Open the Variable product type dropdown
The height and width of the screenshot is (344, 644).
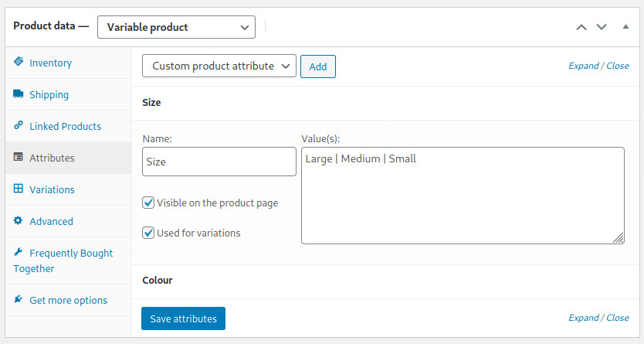(176, 27)
